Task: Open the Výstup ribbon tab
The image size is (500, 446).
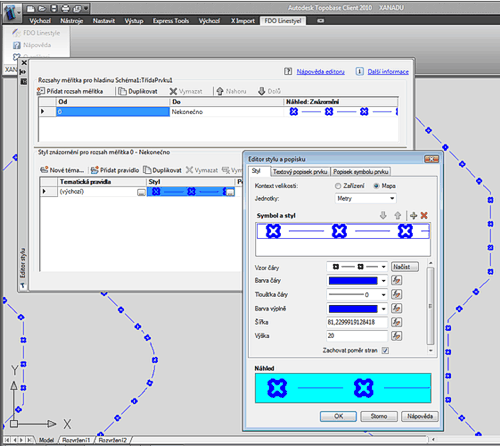Action: click(134, 21)
